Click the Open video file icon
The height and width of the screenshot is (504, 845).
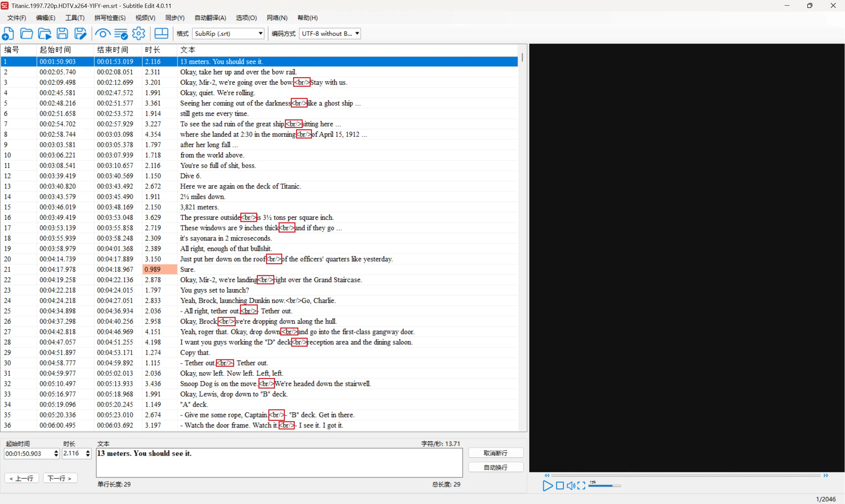45,34
